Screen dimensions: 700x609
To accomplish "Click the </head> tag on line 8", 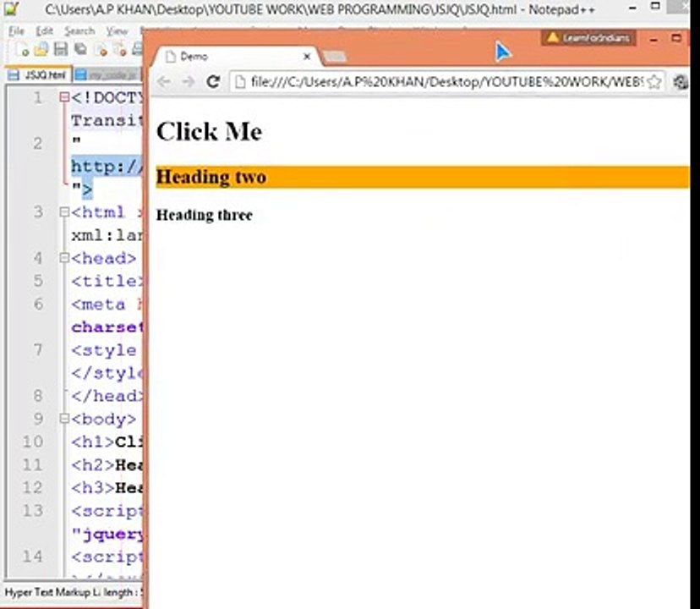I will pyautogui.click(x=107, y=396).
